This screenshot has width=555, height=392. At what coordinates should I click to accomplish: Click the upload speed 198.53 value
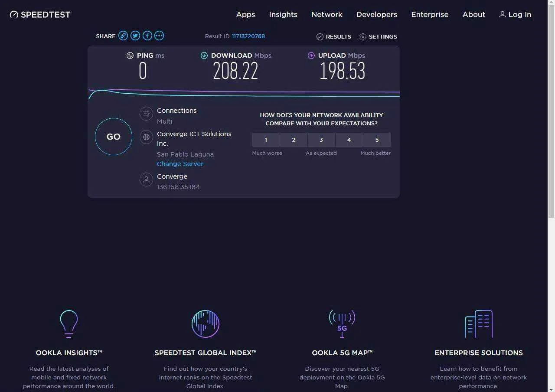click(343, 71)
